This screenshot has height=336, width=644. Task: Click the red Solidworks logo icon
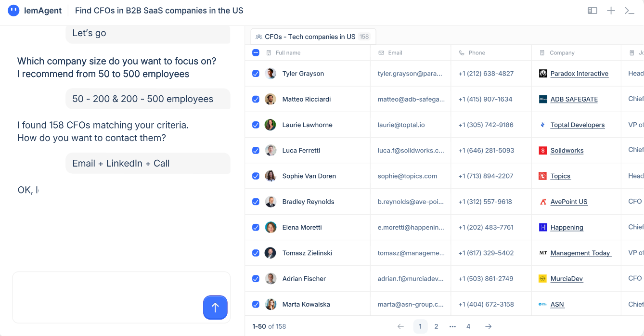coord(543,150)
